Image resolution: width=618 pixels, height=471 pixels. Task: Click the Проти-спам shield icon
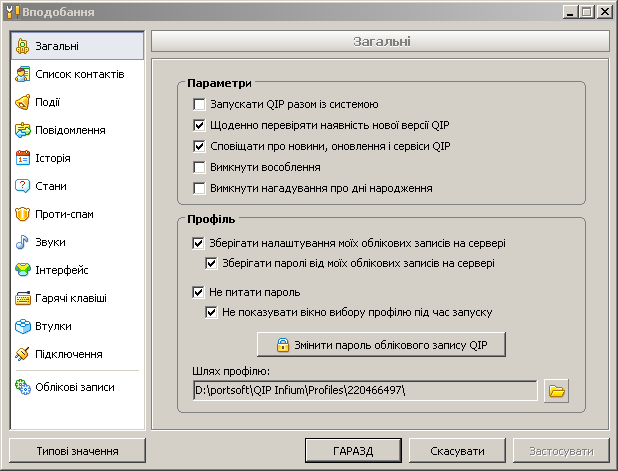(x=24, y=214)
